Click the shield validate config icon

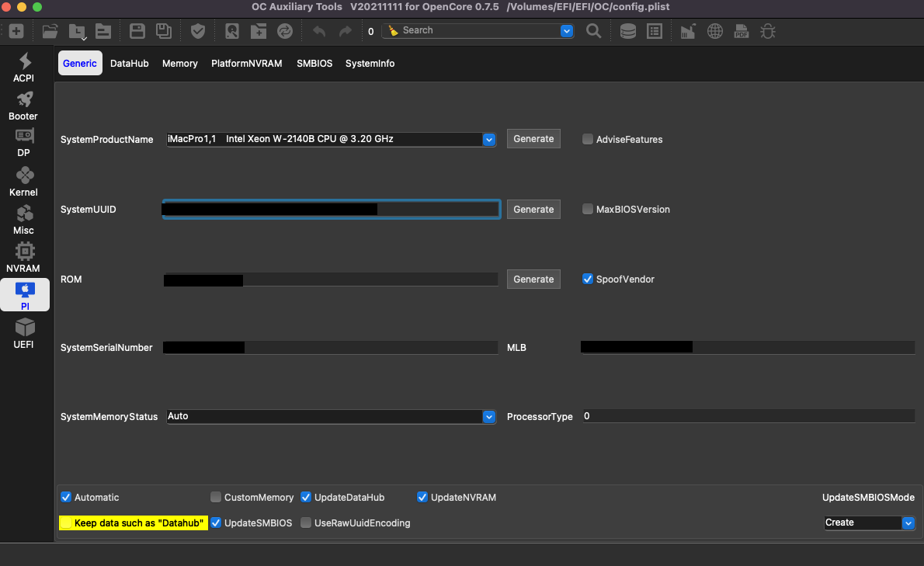pyautogui.click(x=198, y=31)
